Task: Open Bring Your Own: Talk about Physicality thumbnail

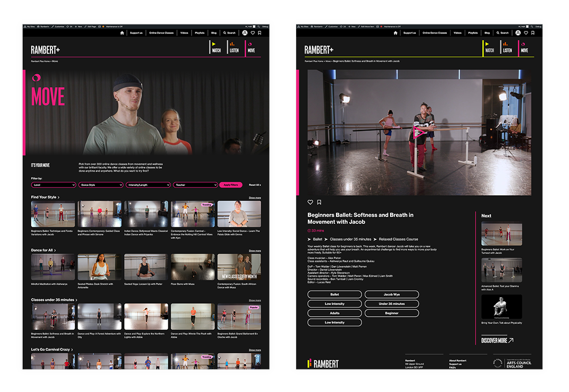Action: point(502,307)
